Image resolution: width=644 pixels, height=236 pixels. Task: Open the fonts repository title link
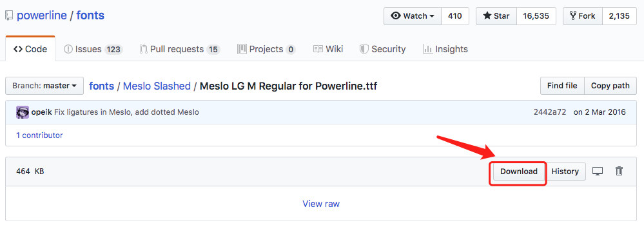click(x=90, y=15)
